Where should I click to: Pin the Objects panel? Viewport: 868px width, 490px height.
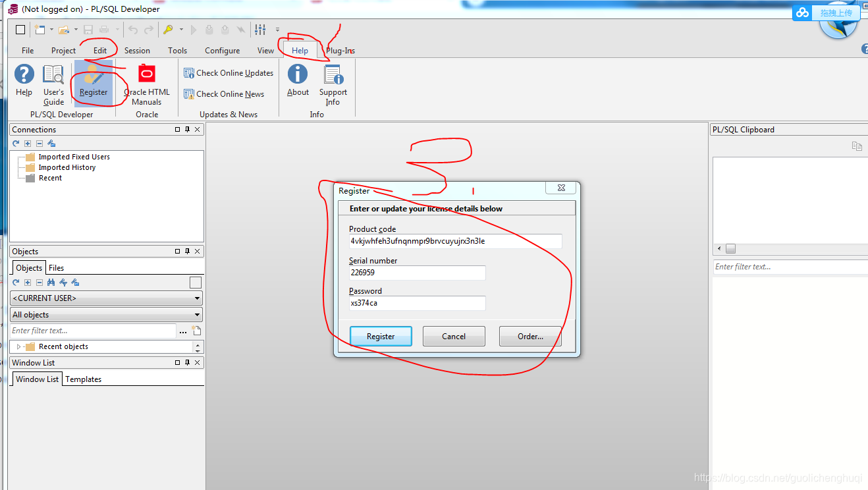187,252
